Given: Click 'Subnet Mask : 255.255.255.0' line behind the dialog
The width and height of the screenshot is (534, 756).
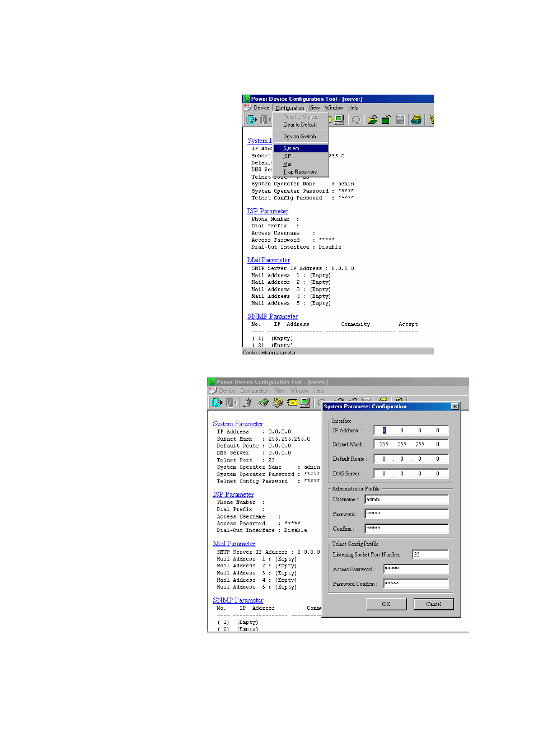Looking at the screenshot, I should 264,439.
